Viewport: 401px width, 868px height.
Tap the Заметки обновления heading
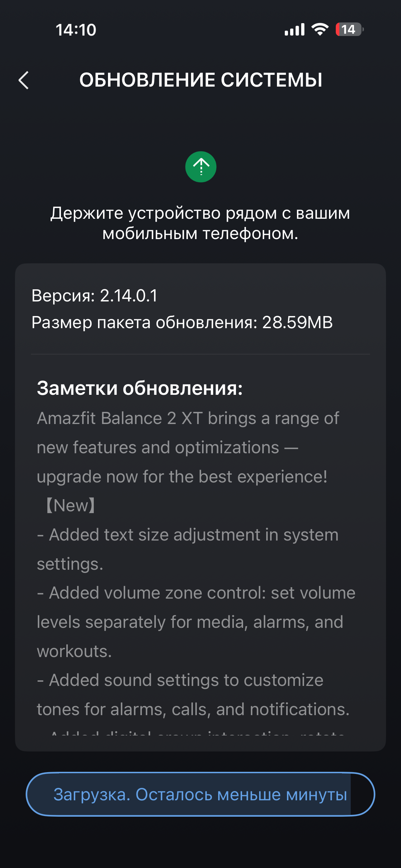tap(140, 388)
